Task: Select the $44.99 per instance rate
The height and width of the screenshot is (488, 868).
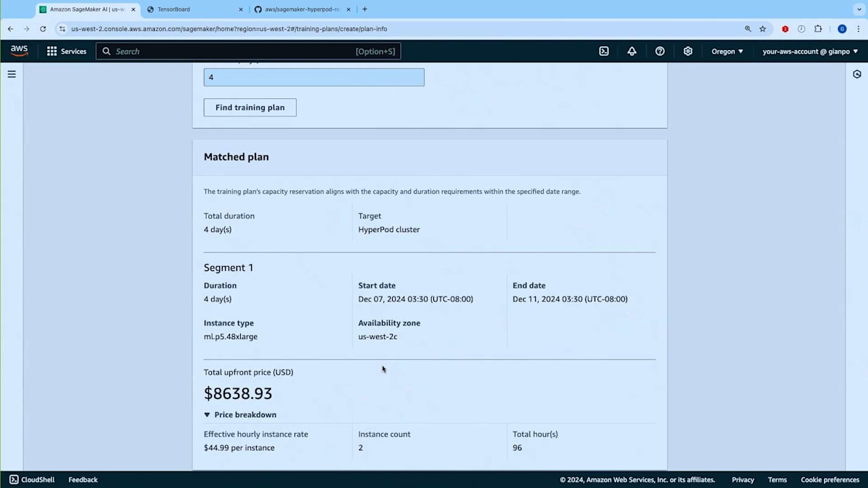Action: point(239,448)
